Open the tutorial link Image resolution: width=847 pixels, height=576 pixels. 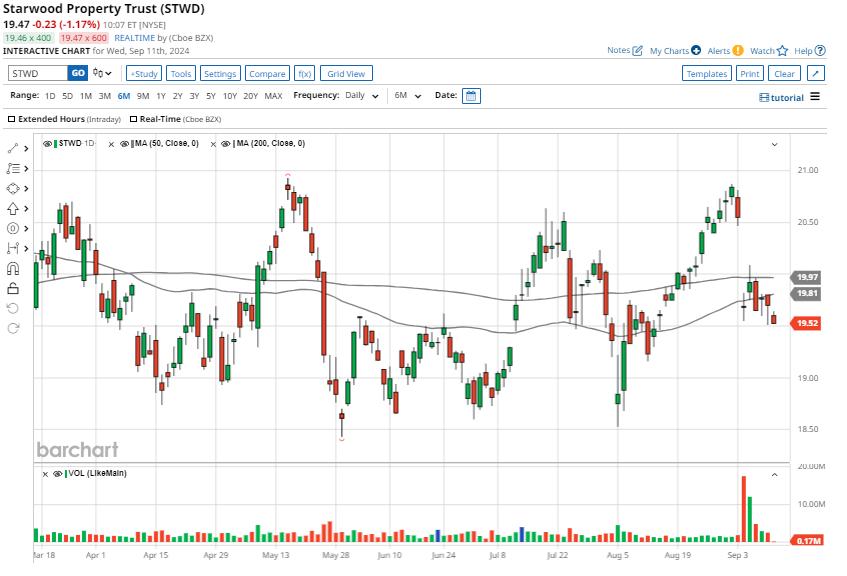tap(782, 98)
